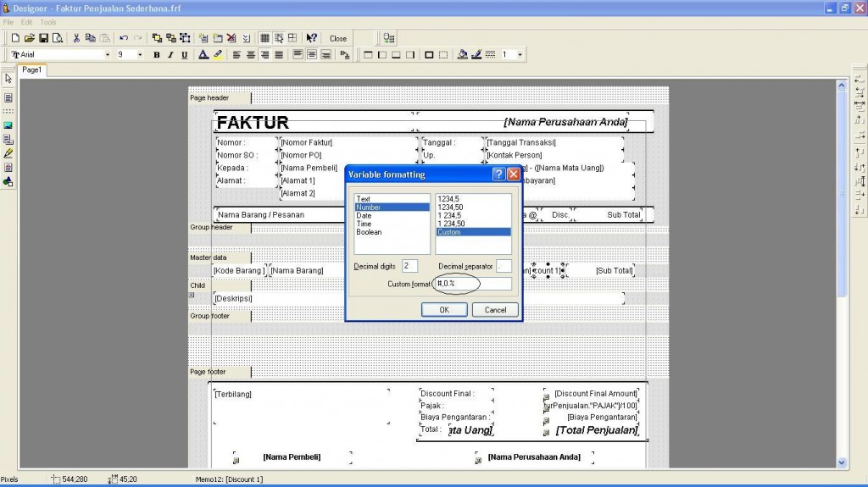868x487 pixels.
Task: Open the font size dropdown
Action: coord(140,55)
